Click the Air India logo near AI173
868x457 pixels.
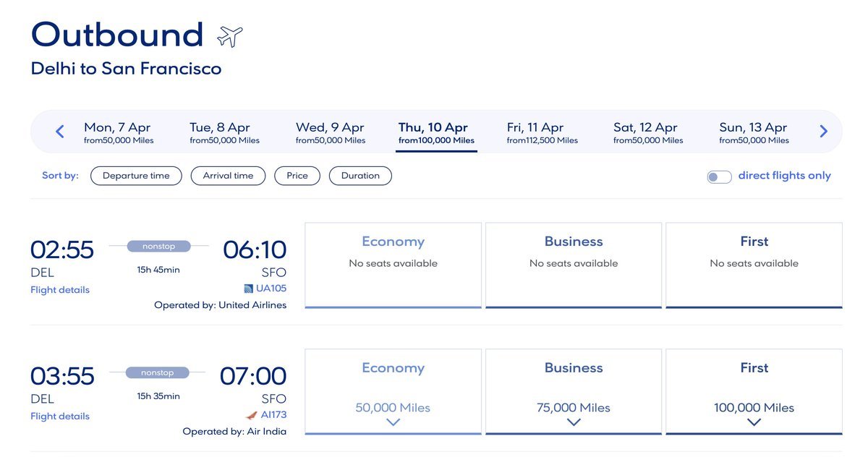(251, 415)
